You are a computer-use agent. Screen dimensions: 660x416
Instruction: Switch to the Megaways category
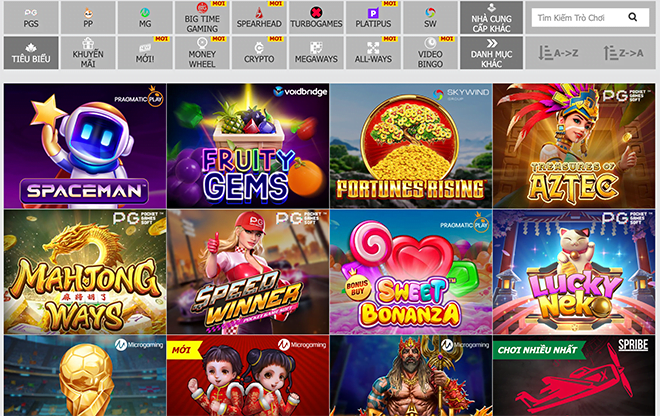[316, 53]
